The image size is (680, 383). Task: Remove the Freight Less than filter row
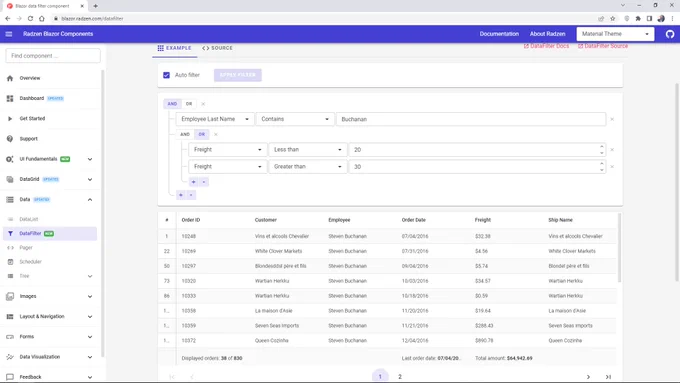click(612, 150)
